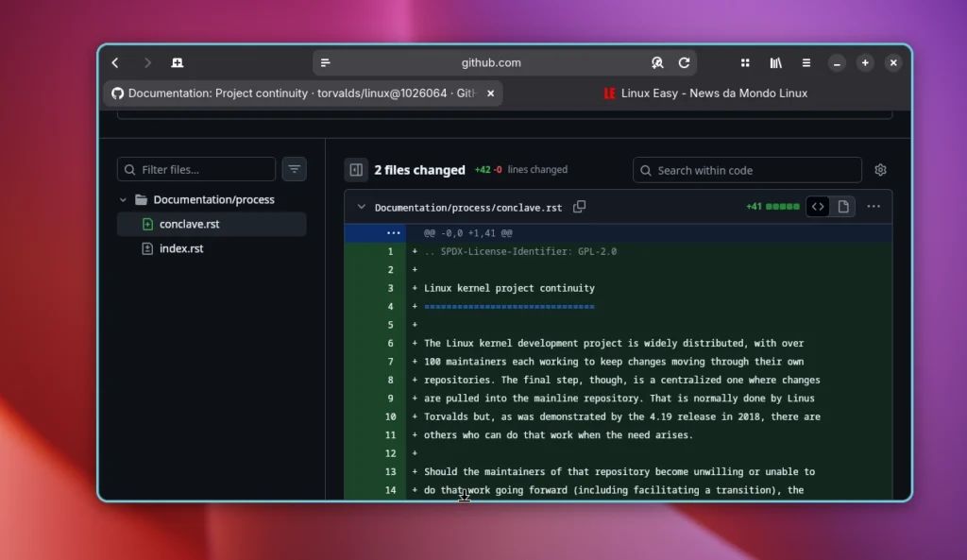Collapse the Documentation/process folder
The image size is (967, 560).
pos(123,199)
